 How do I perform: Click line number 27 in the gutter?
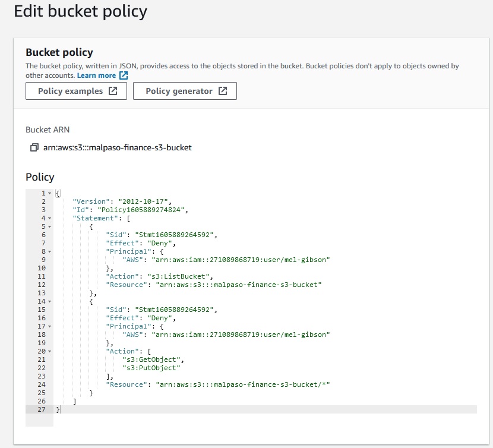[40, 409]
